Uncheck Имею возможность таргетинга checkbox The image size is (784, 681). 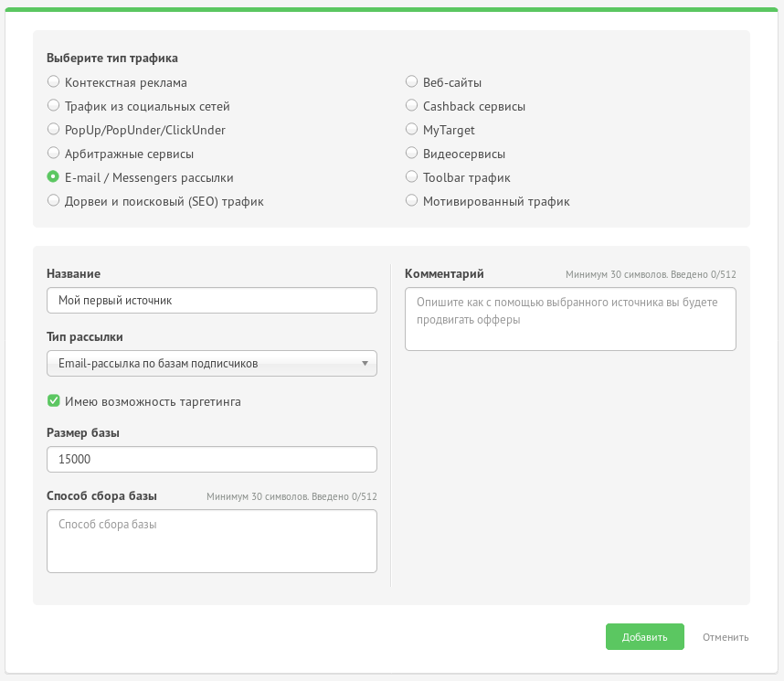pos(53,401)
